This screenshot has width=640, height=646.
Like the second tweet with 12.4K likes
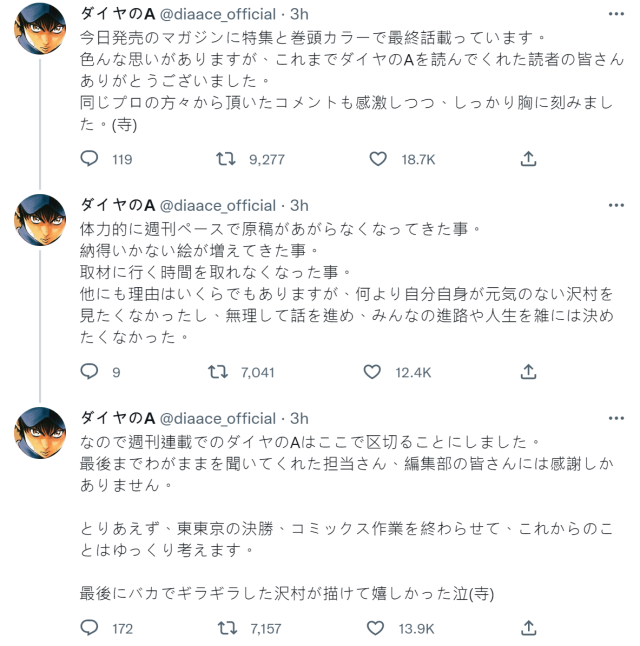tap(378, 372)
